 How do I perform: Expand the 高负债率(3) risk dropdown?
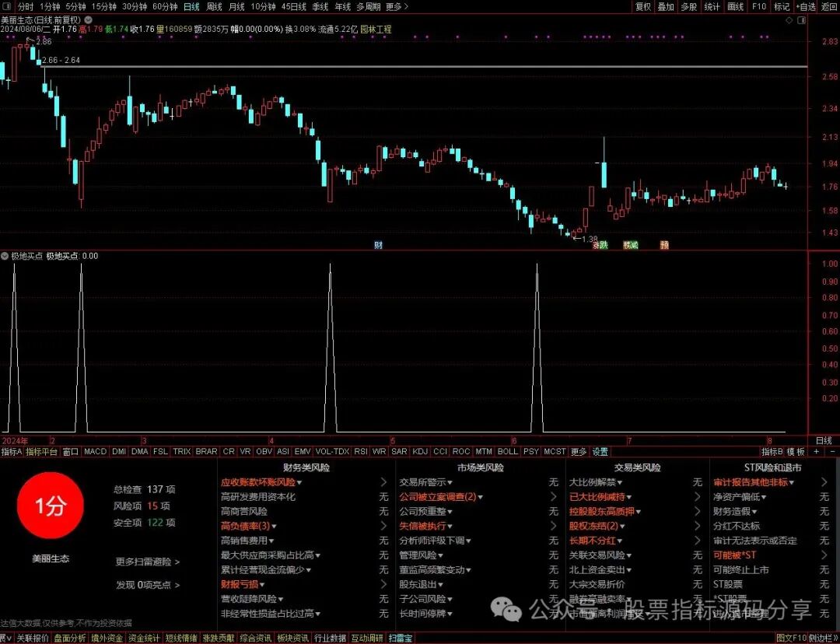[274, 526]
